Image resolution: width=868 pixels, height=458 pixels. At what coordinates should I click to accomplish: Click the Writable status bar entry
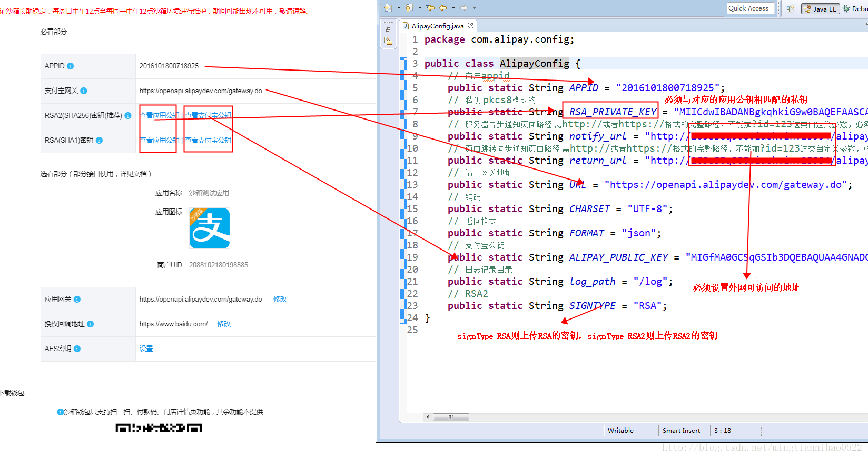(621, 430)
